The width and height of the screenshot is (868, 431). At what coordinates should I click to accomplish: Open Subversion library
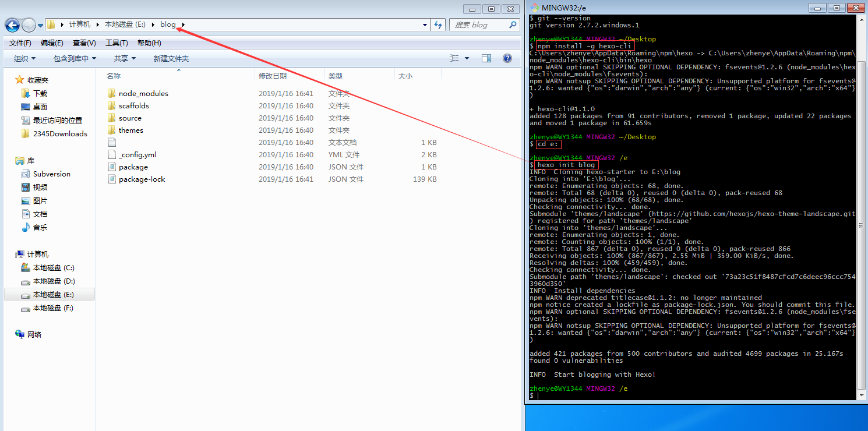pyautogui.click(x=51, y=174)
